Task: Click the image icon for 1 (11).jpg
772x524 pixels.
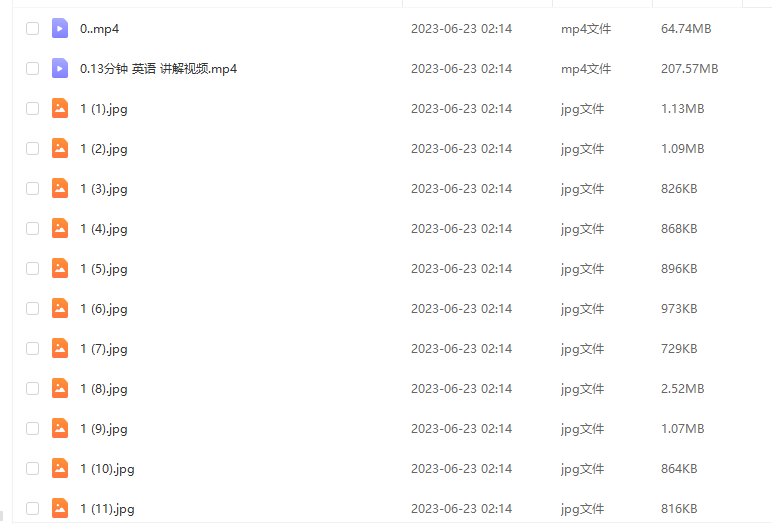Action: coord(60,508)
